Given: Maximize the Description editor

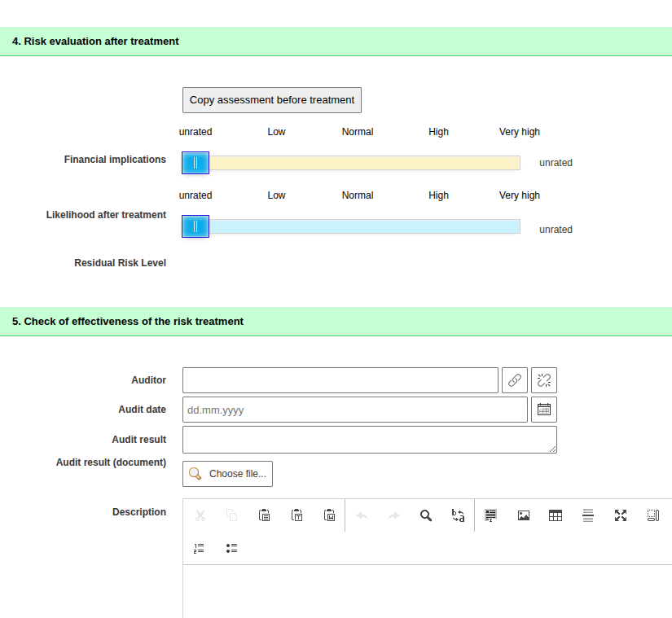Looking at the screenshot, I should [621, 515].
